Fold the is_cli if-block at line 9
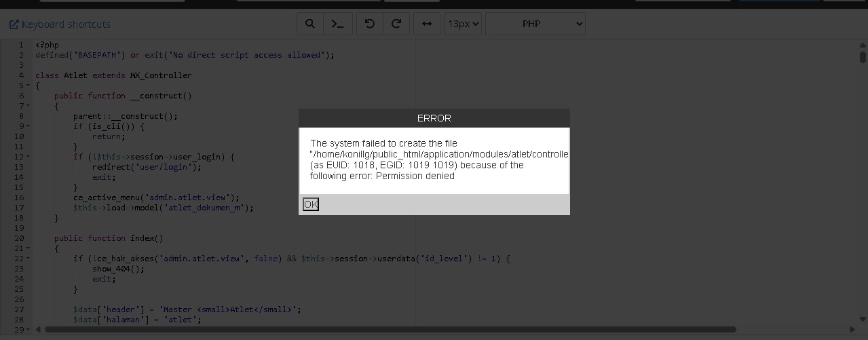 28,126
